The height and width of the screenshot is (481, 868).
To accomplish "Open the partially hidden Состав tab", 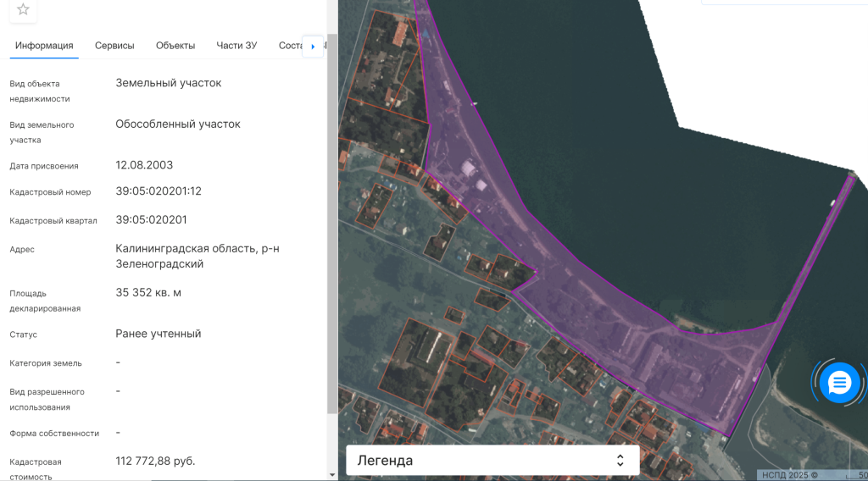I will point(290,46).
